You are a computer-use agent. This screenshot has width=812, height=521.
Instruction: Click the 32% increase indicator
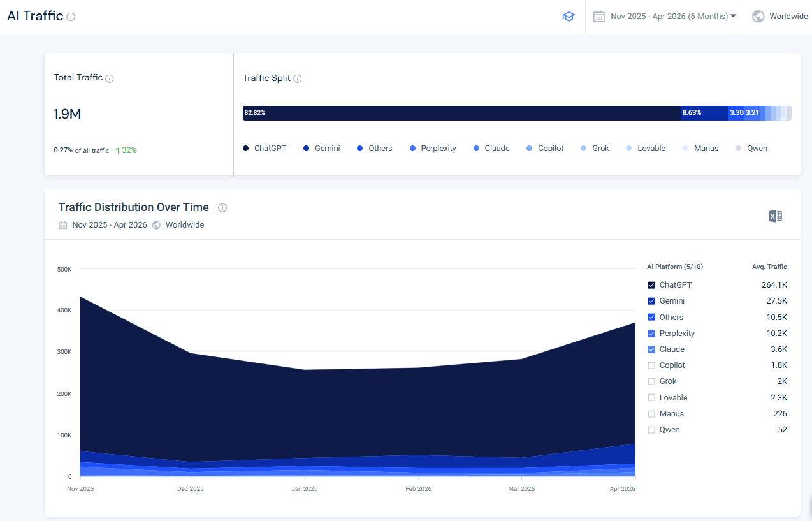(126, 150)
